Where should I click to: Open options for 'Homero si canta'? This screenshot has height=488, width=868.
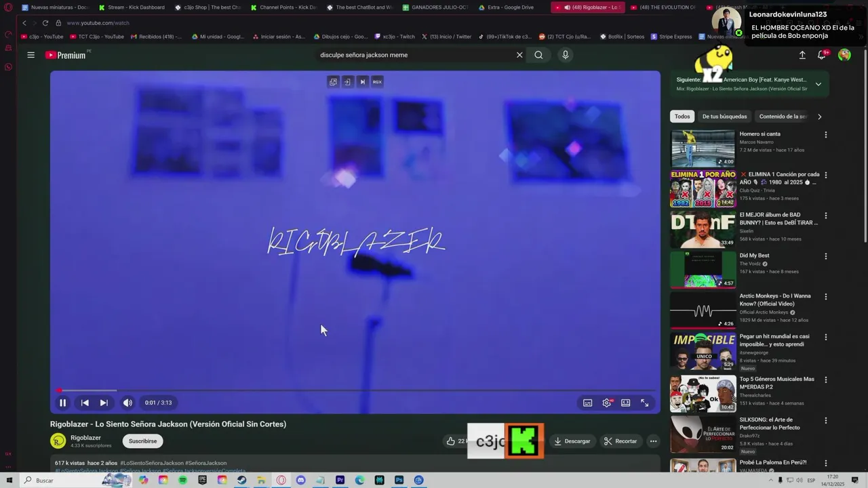point(825,135)
